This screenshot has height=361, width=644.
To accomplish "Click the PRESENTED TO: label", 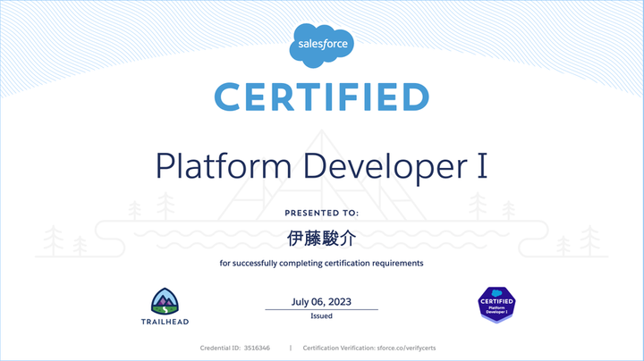I will [322, 213].
